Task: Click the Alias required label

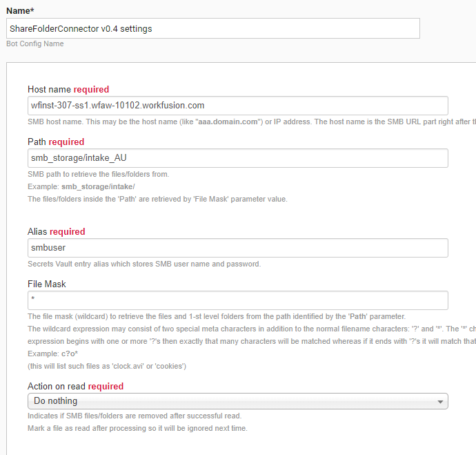Action: 57,232
